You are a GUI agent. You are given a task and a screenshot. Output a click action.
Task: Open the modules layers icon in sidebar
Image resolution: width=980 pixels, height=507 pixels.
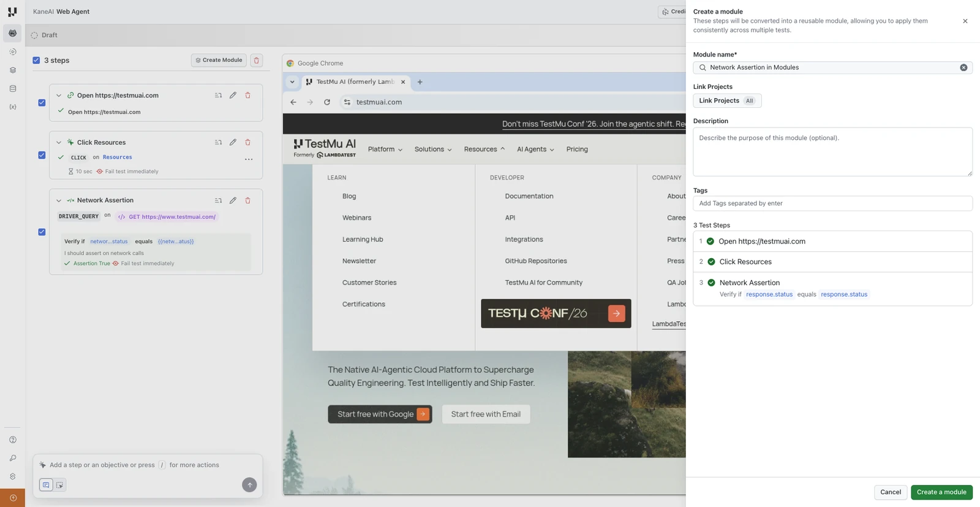[x=12, y=71]
